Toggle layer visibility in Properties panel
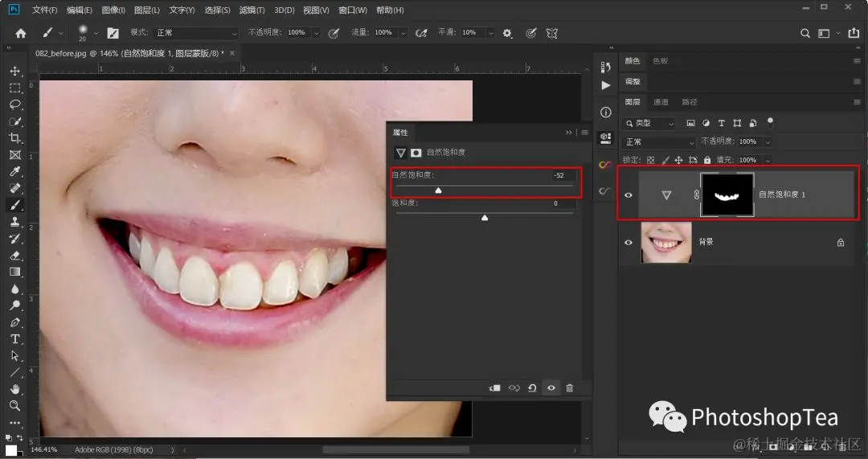868x459 pixels. tap(551, 388)
